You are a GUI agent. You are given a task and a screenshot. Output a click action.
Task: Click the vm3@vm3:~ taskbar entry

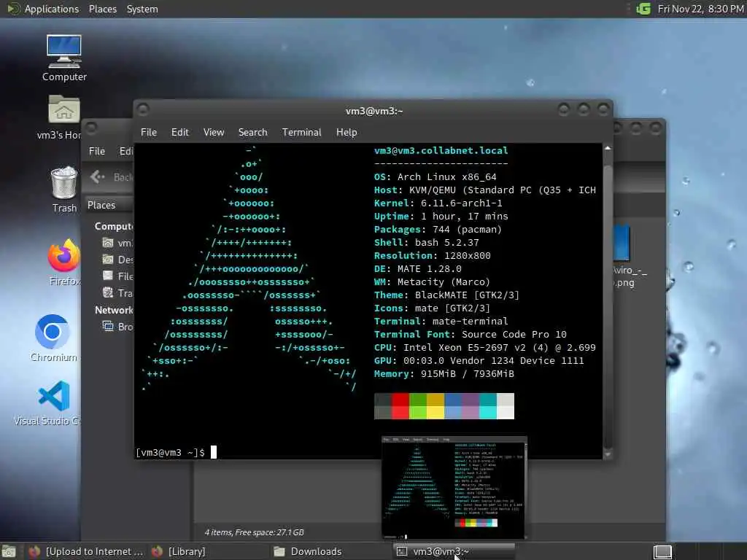(454, 552)
